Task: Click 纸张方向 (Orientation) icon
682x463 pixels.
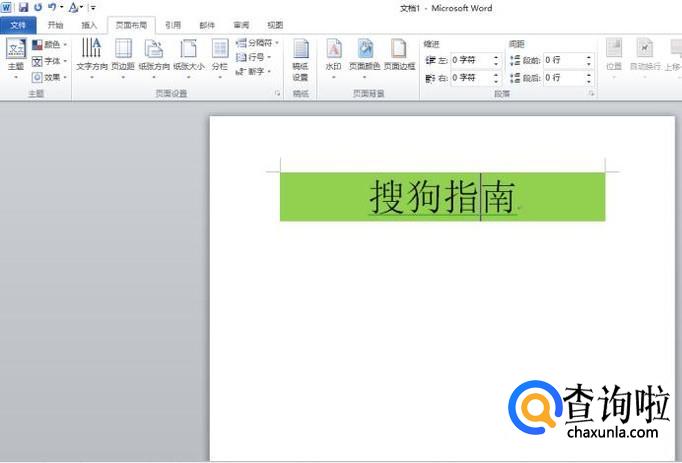Action: 154,48
